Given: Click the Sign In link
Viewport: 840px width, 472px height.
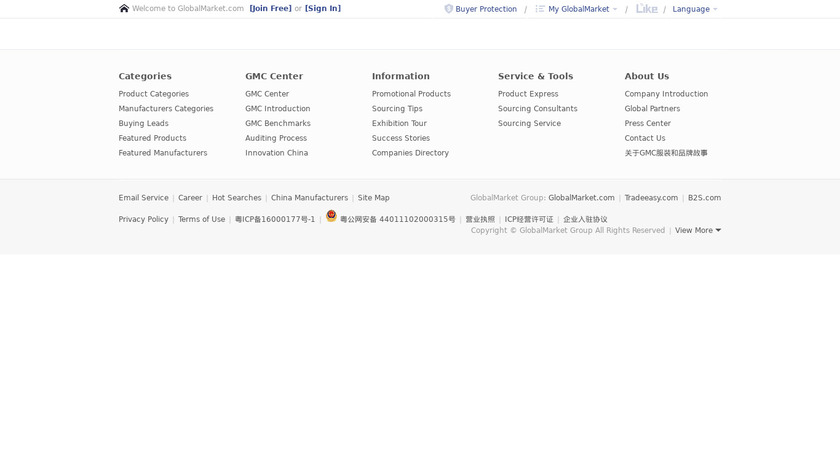Looking at the screenshot, I should click(x=323, y=9).
